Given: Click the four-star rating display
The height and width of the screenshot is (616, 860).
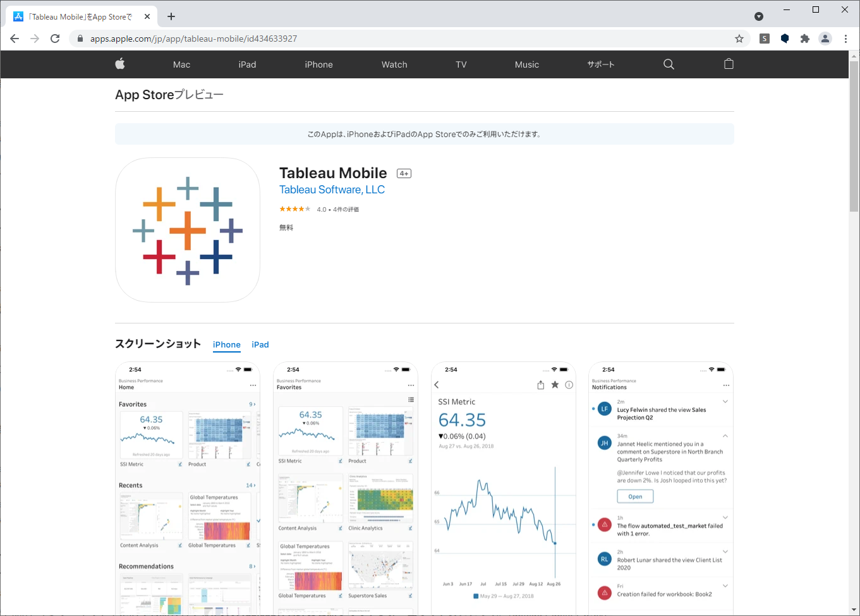Looking at the screenshot, I should coord(295,209).
